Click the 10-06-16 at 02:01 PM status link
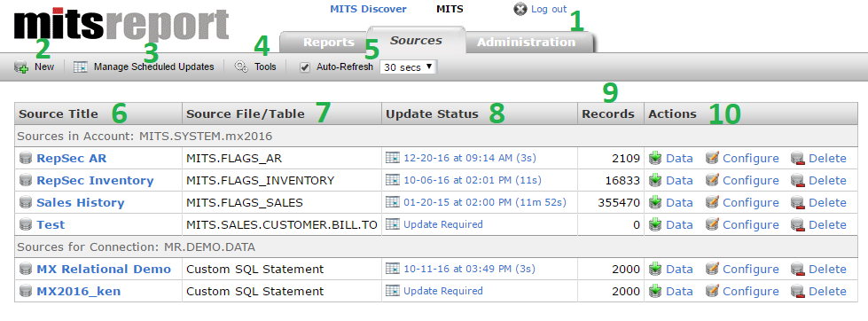 coord(473,180)
